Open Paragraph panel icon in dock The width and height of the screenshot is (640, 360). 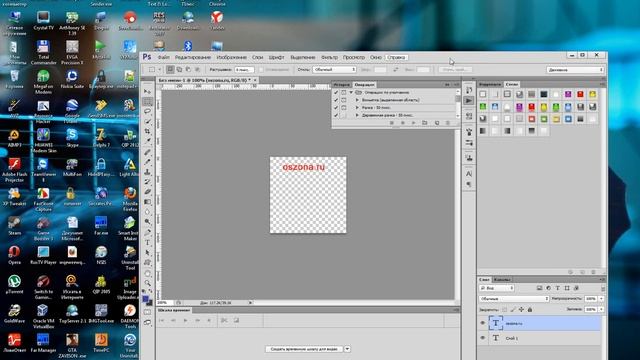point(469,184)
